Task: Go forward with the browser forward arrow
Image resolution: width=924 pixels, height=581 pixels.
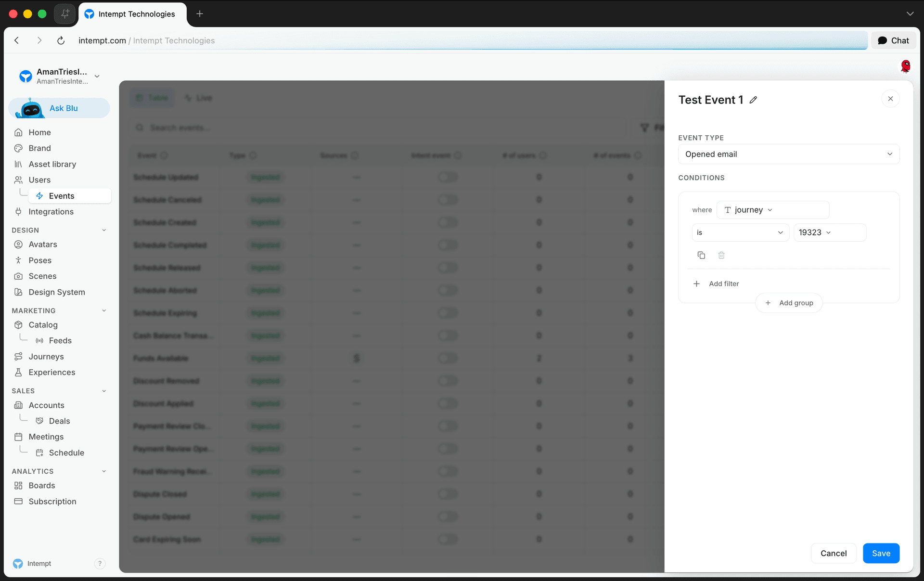Action: 39,40
